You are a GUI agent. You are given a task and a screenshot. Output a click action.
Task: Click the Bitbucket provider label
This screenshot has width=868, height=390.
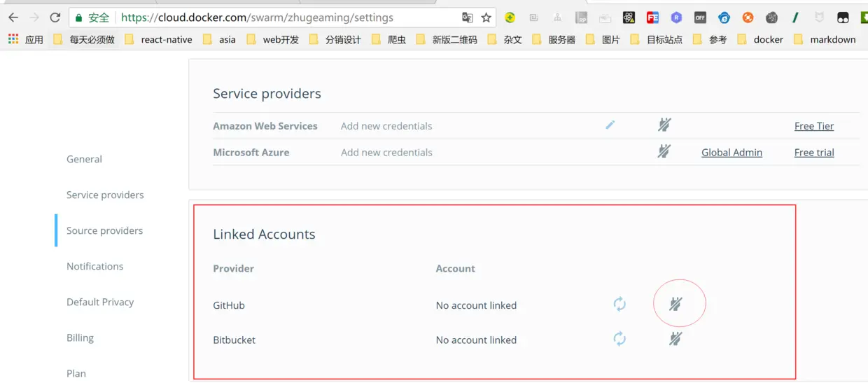click(x=234, y=340)
